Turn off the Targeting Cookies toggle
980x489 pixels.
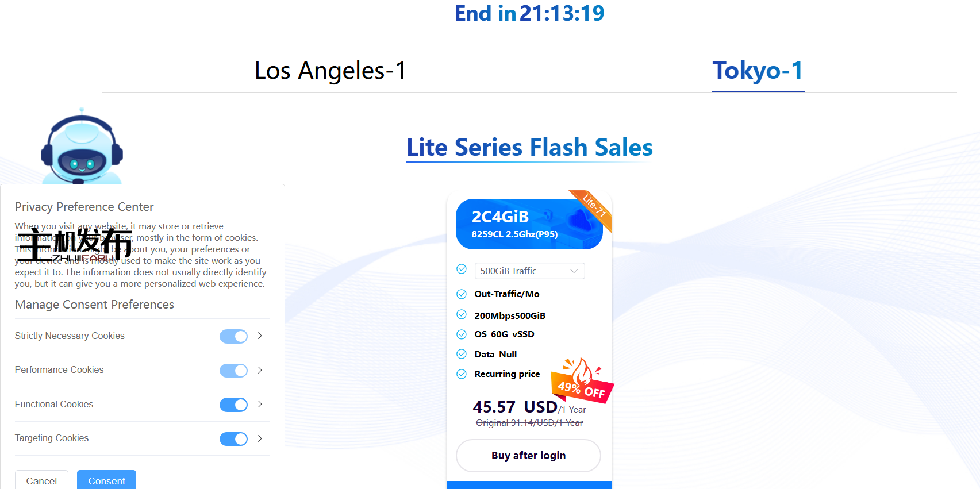tap(233, 438)
